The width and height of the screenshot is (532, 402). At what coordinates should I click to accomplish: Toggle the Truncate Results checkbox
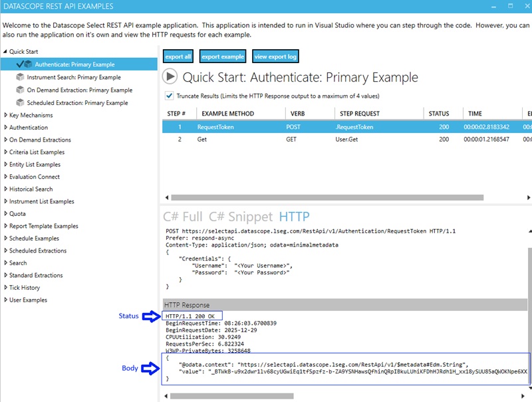(170, 96)
